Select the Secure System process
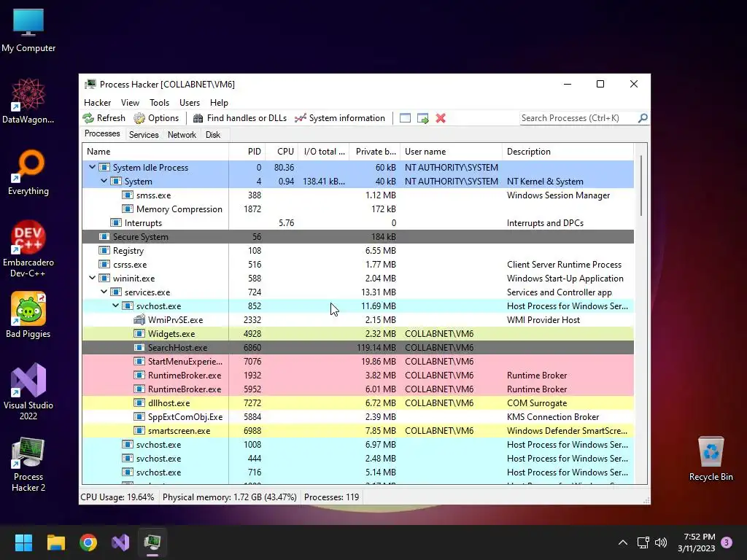Image resolution: width=747 pixels, height=560 pixels. coord(357,237)
